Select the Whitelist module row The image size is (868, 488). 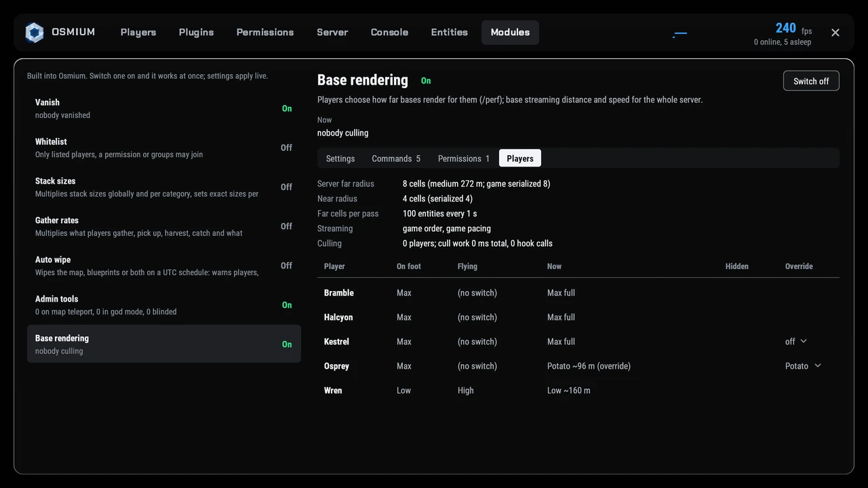point(164,148)
